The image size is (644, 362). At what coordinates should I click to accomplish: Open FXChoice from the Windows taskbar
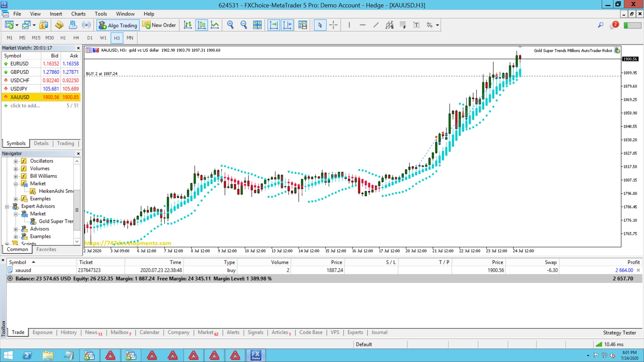pyautogui.click(x=256, y=355)
